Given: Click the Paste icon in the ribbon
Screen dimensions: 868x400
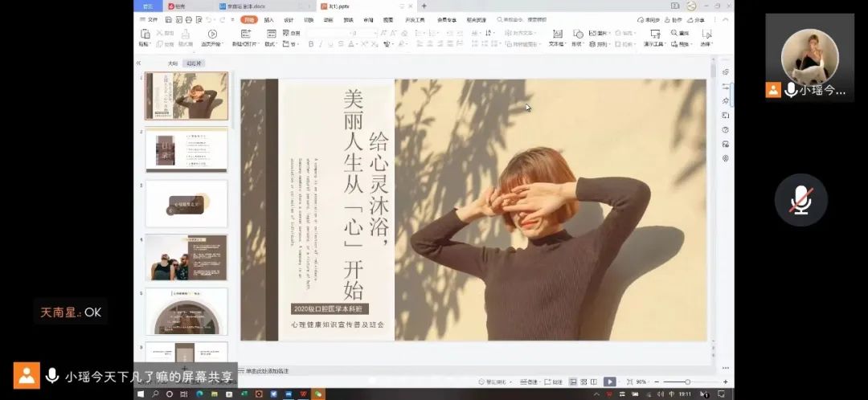Looking at the screenshot, I should pyautogui.click(x=145, y=34).
